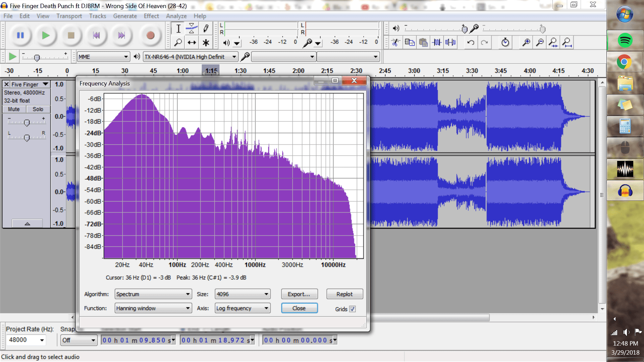
Task: Click the Silence audio selection icon
Action: pyautogui.click(x=450, y=43)
